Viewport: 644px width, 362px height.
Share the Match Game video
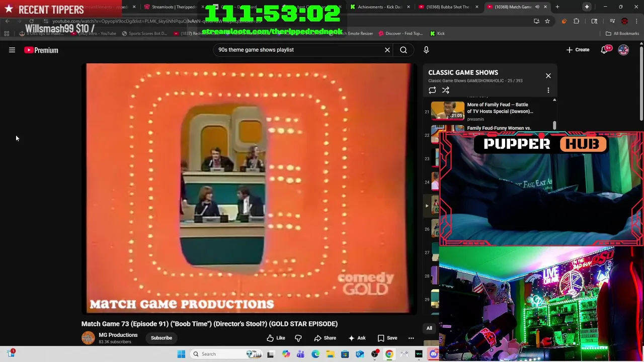click(325, 338)
